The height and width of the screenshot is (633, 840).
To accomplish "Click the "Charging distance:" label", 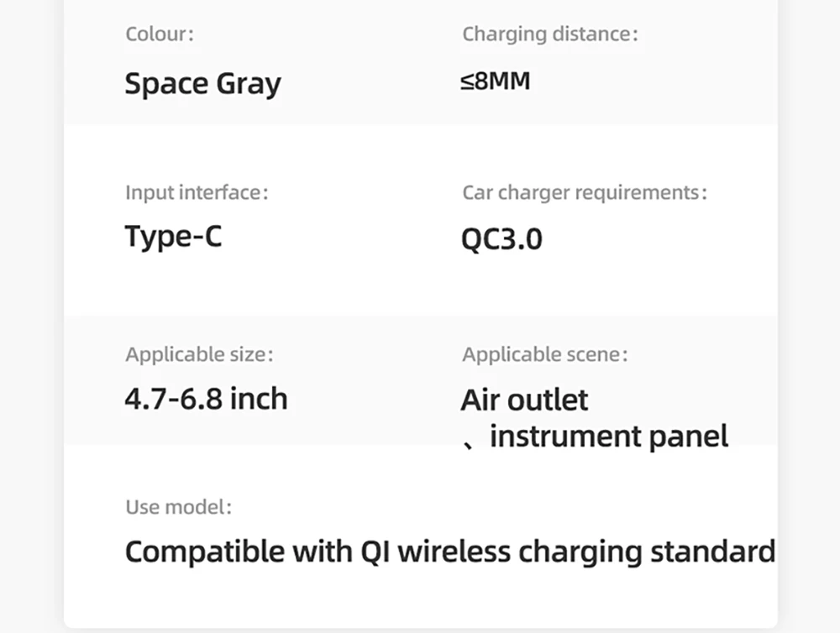I will tap(550, 34).
